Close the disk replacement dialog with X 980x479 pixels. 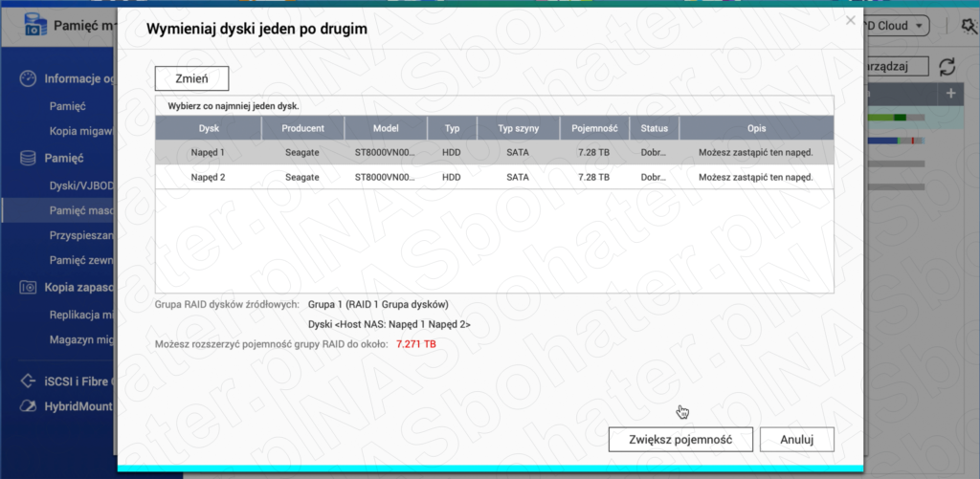pos(851,20)
